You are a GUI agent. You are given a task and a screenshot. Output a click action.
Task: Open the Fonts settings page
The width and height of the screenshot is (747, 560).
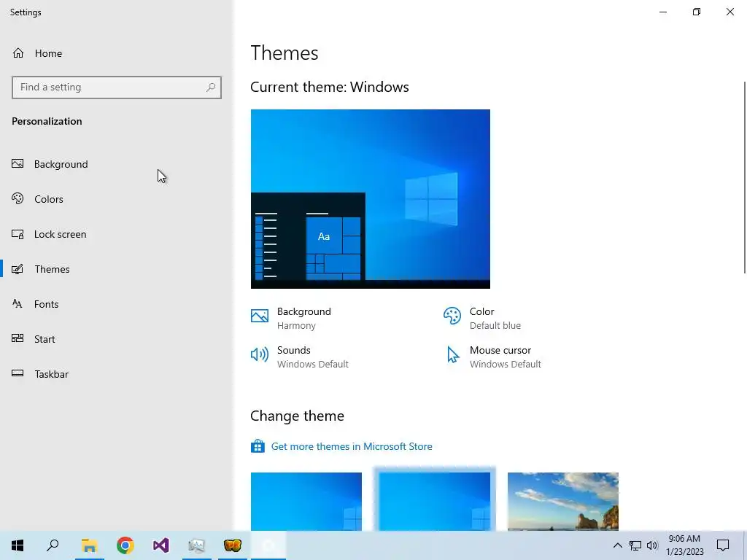tap(117, 304)
